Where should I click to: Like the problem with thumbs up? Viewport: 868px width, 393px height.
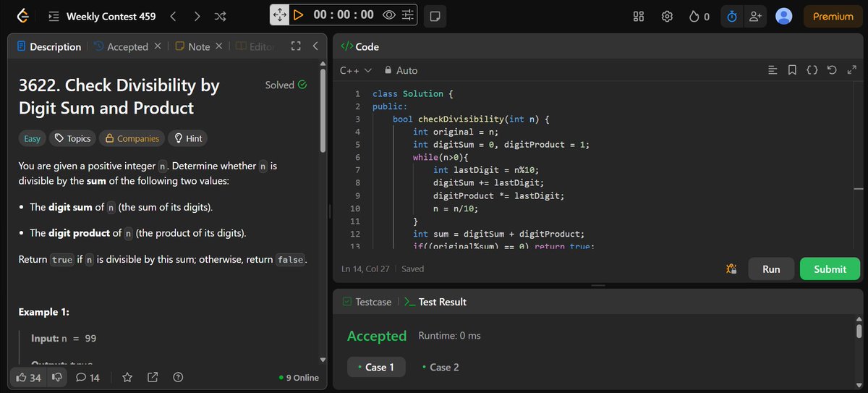coord(29,377)
